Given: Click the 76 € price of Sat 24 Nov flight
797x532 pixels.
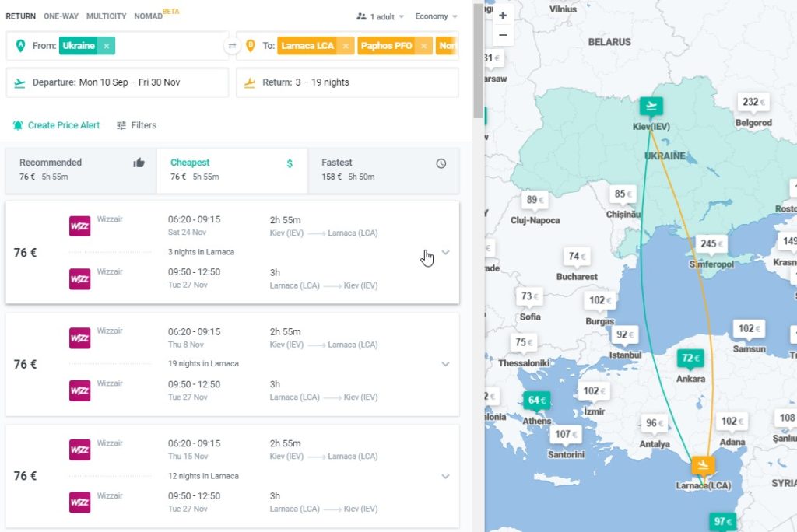Looking at the screenshot, I should 25,253.
